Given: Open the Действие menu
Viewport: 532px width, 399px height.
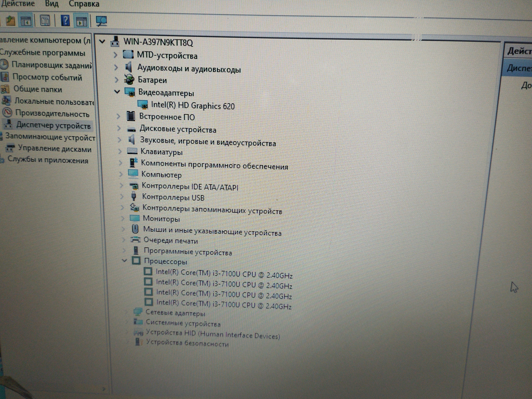Looking at the screenshot, I should tap(18, 4).
